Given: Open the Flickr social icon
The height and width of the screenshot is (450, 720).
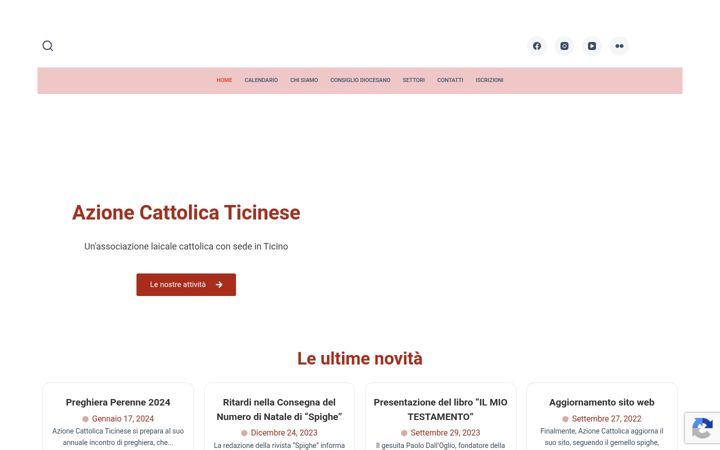Looking at the screenshot, I should click(x=619, y=46).
